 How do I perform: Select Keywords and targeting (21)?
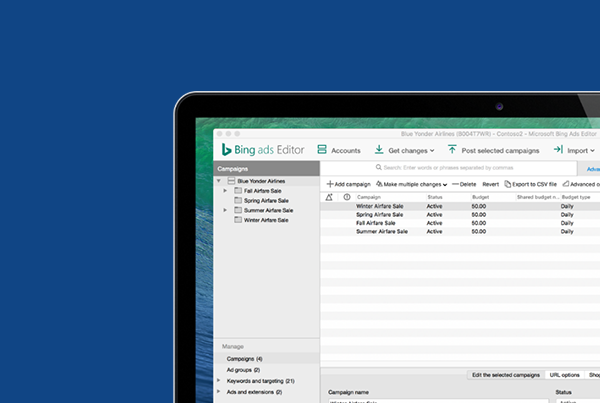pyautogui.click(x=261, y=381)
